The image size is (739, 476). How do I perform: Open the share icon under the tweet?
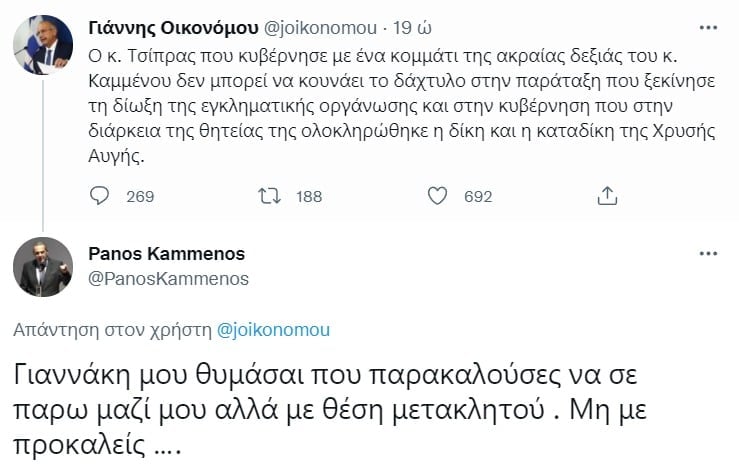(606, 196)
